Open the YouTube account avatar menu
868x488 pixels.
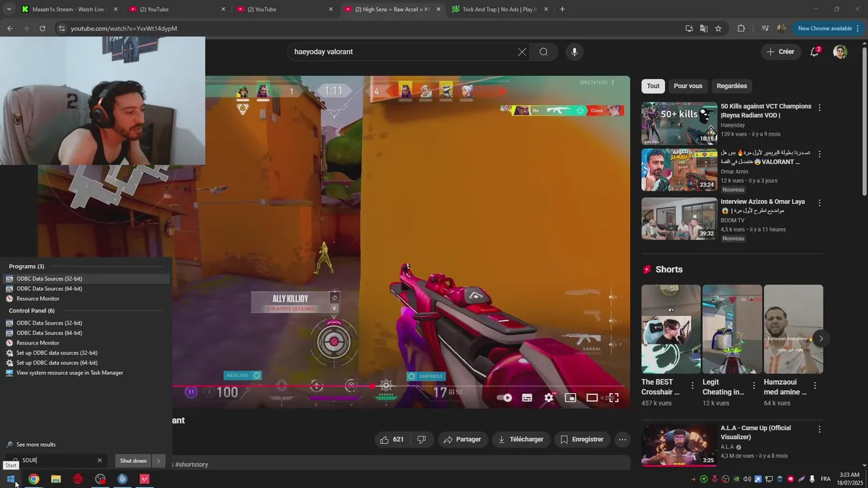[840, 52]
